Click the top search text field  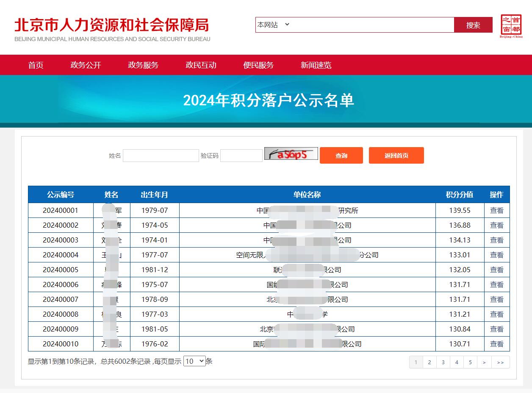point(373,25)
